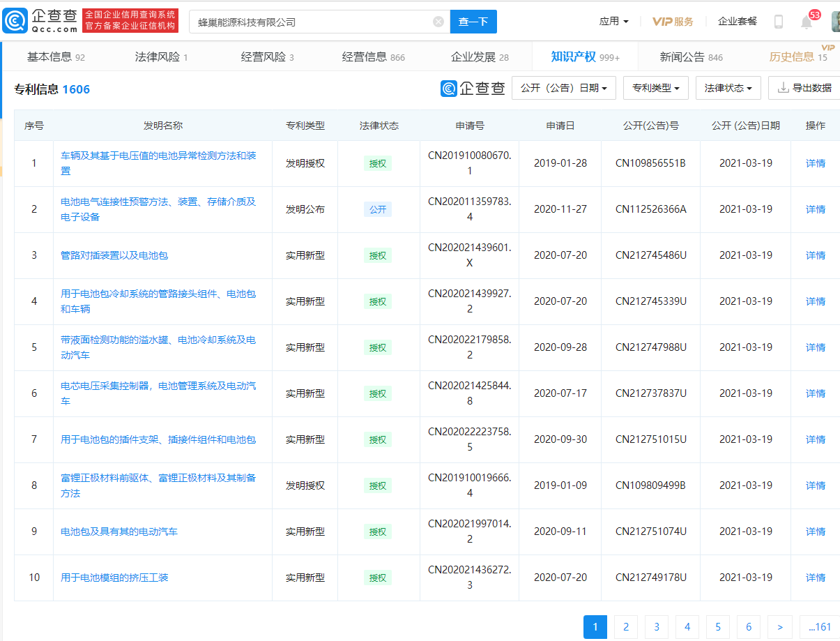This screenshot has width=840, height=641.
Task: Switch to the 经营信息 tab
Action: click(x=373, y=57)
